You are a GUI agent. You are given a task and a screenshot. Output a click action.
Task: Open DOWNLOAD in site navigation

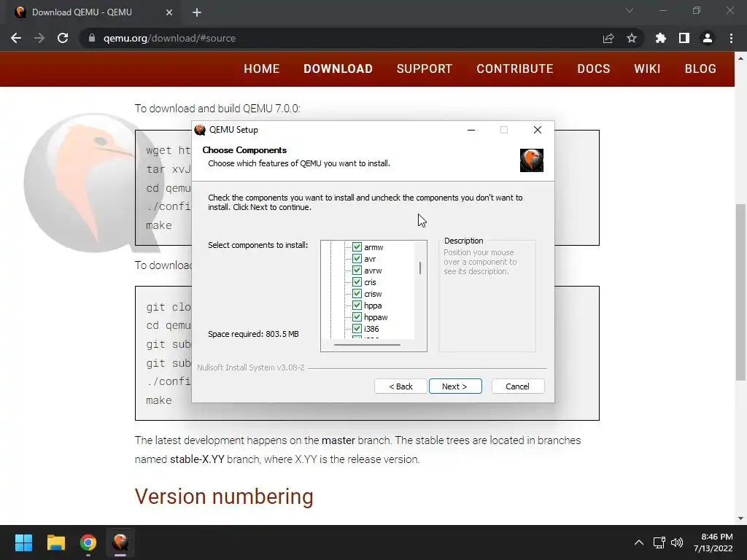click(338, 69)
